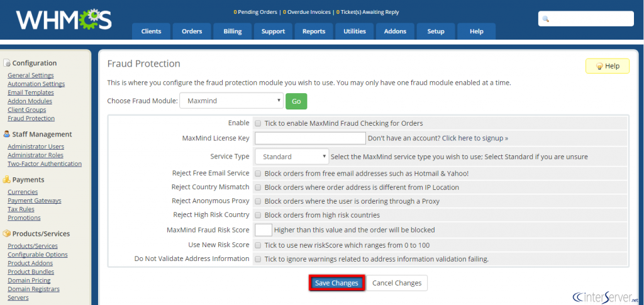The image size is (644, 305).
Task: Open General Settings link
Action: click(x=30, y=75)
